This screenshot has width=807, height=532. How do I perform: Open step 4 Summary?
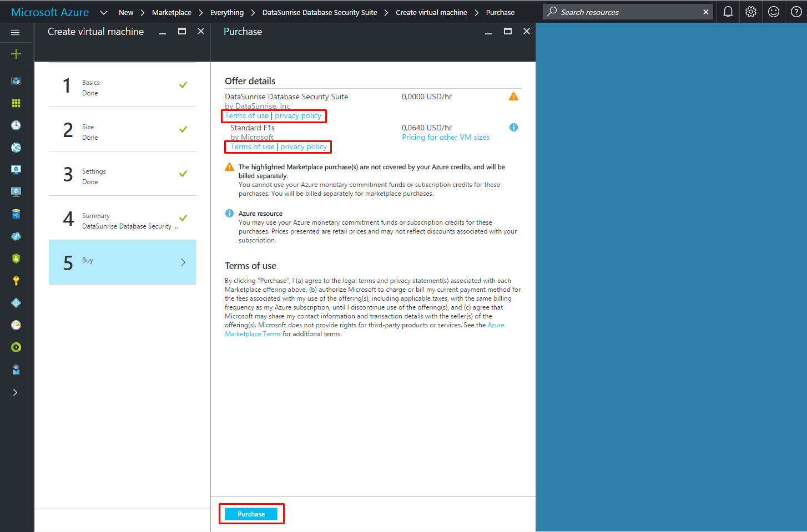coord(122,218)
